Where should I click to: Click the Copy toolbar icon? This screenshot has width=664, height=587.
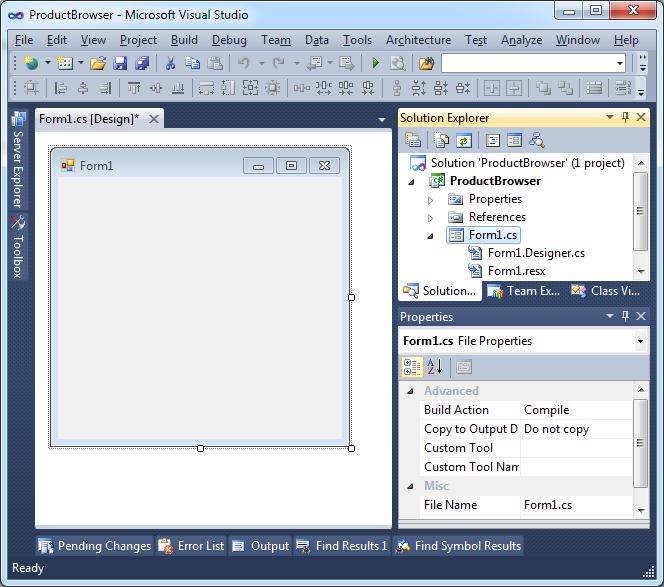192,64
